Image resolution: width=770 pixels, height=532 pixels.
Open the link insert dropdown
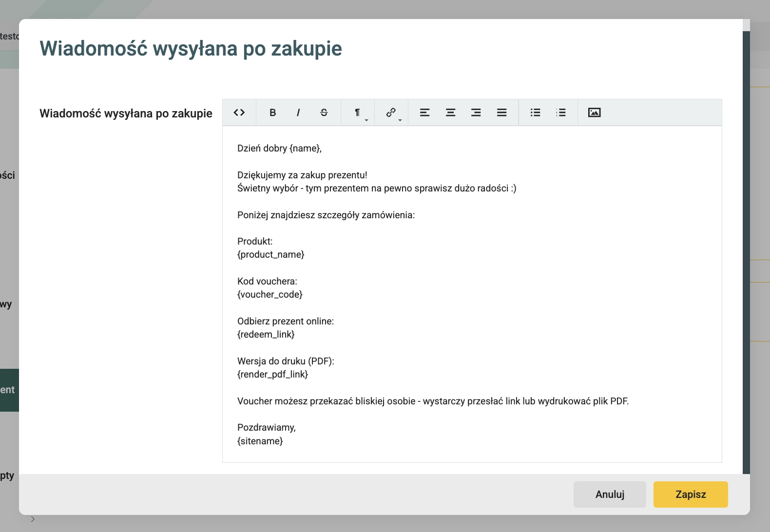pyautogui.click(x=391, y=113)
